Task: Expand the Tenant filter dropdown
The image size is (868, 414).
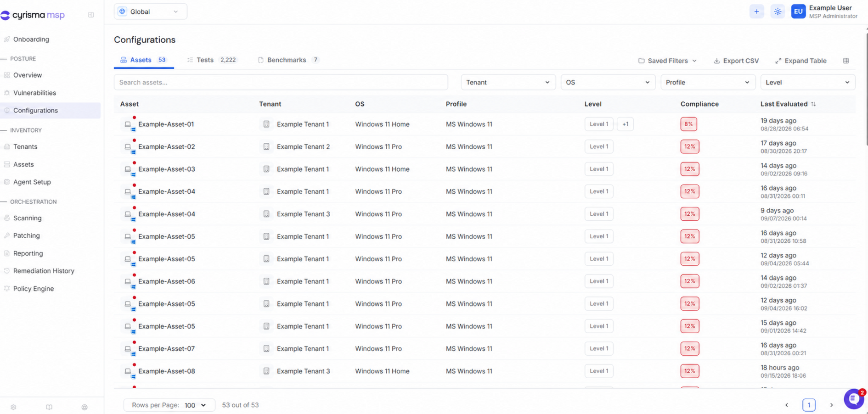Action: click(508, 83)
